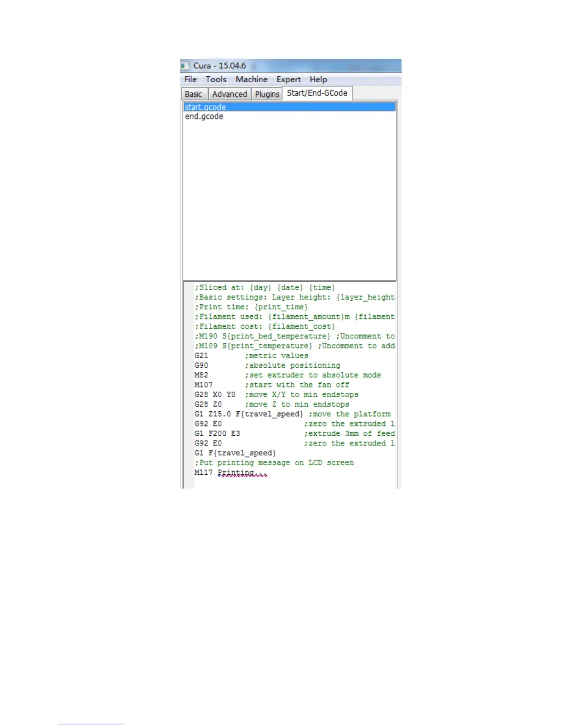The height and width of the screenshot is (728, 563).
Task: Click the Cura app icon in the title bar
Action: [185, 66]
